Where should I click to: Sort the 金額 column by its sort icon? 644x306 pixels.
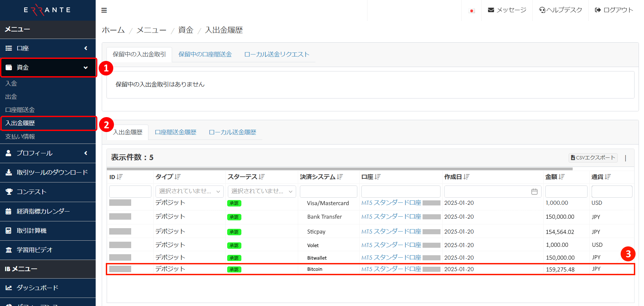point(562,176)
